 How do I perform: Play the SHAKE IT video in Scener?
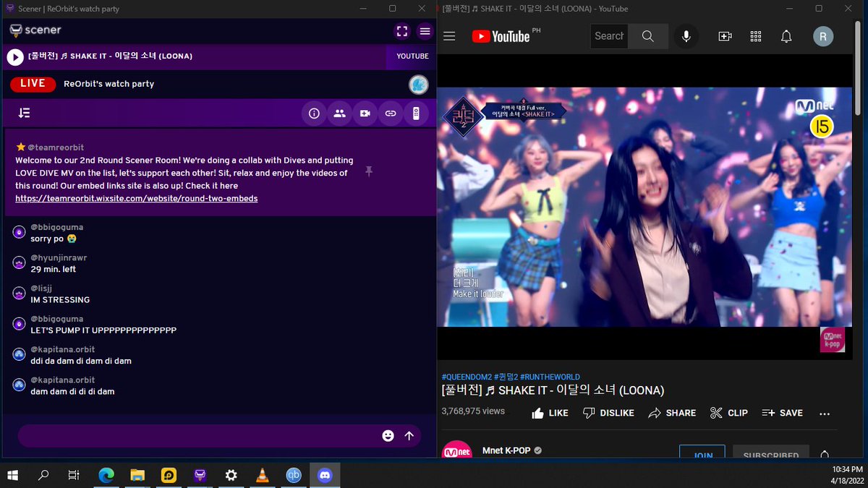coord(14,56)
